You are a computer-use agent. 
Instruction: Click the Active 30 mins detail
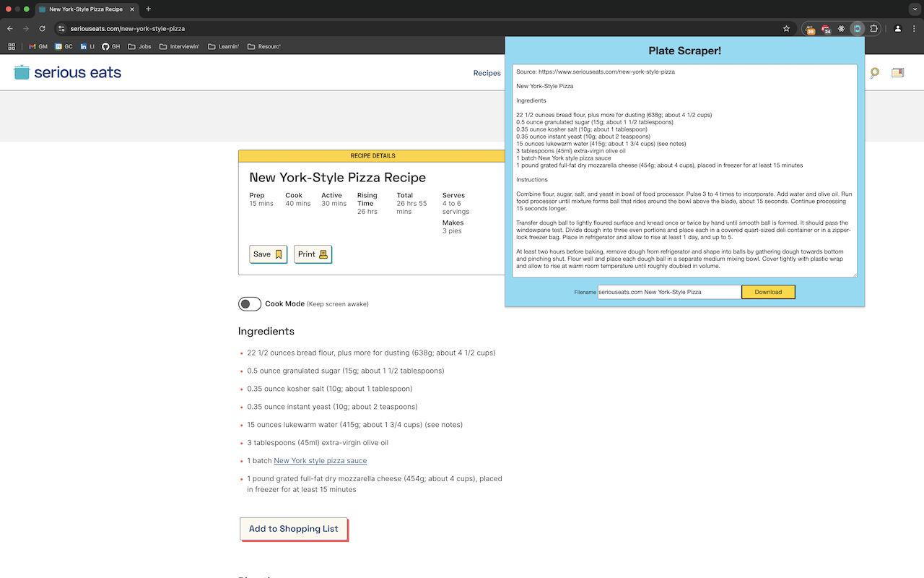click(334, 199)
